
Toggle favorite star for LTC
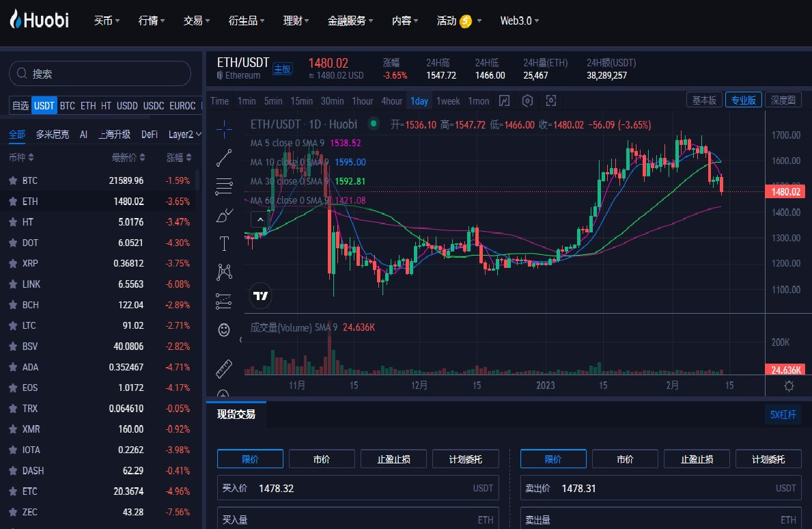pyautogui.click(x=13, y=325)
